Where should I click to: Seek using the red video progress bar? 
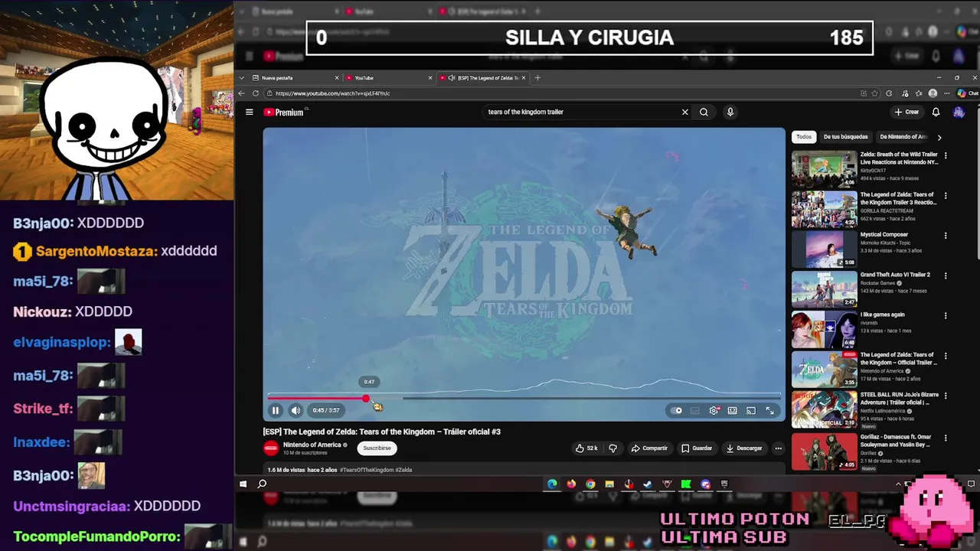click(524, 398)
